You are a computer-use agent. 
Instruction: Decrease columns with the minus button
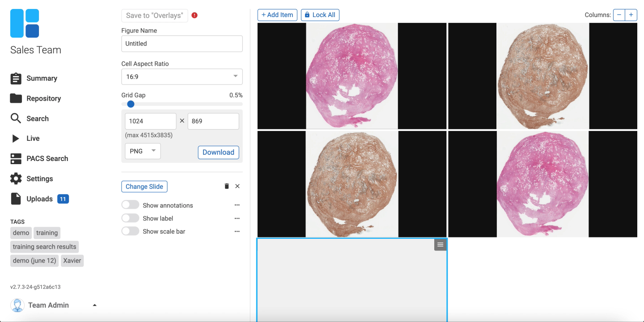click(619, 15)
